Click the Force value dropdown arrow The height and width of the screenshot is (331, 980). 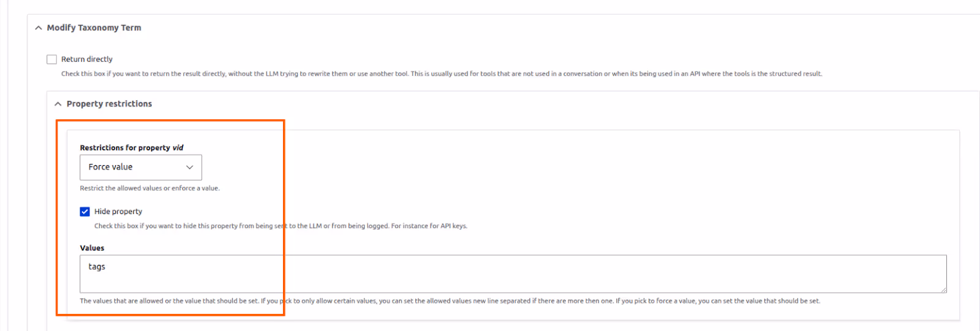coord(190,167)
